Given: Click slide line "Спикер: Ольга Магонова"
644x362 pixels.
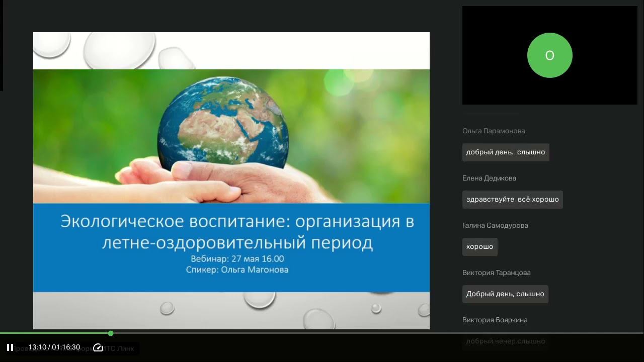Looking at the screenshot, I should pyautogui.click(x=237, y=270).
